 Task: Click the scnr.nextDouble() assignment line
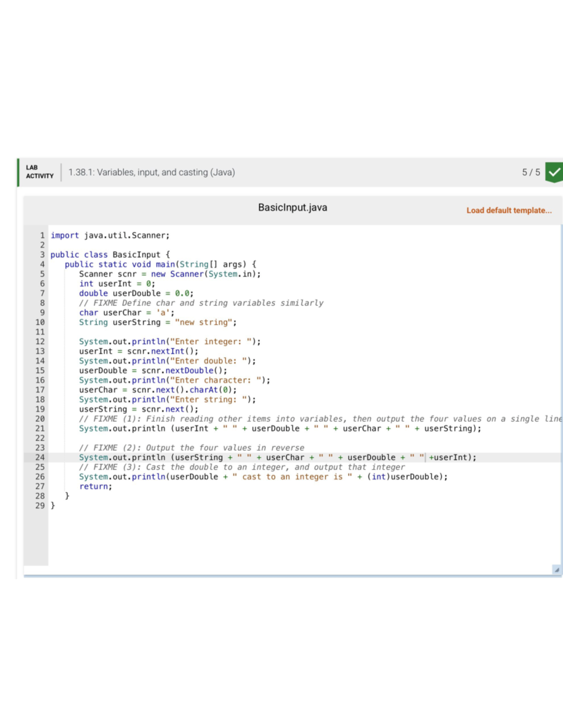click(x=152, y=371)
